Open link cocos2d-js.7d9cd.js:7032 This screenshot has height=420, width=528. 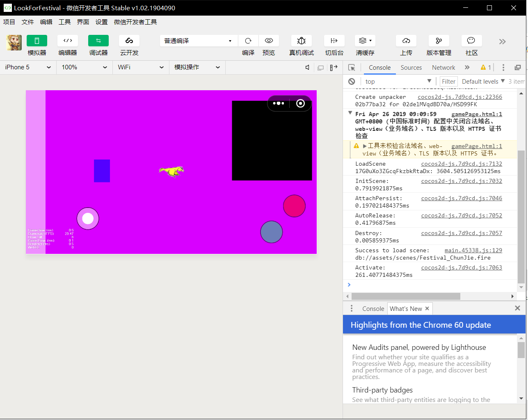click(462, 181)
